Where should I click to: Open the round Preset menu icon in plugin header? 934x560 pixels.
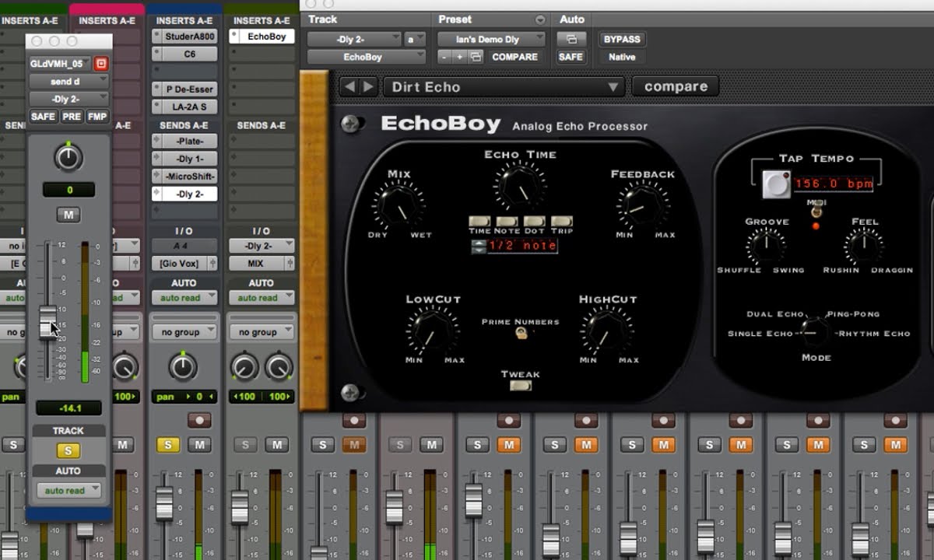(x=540, y=19)
